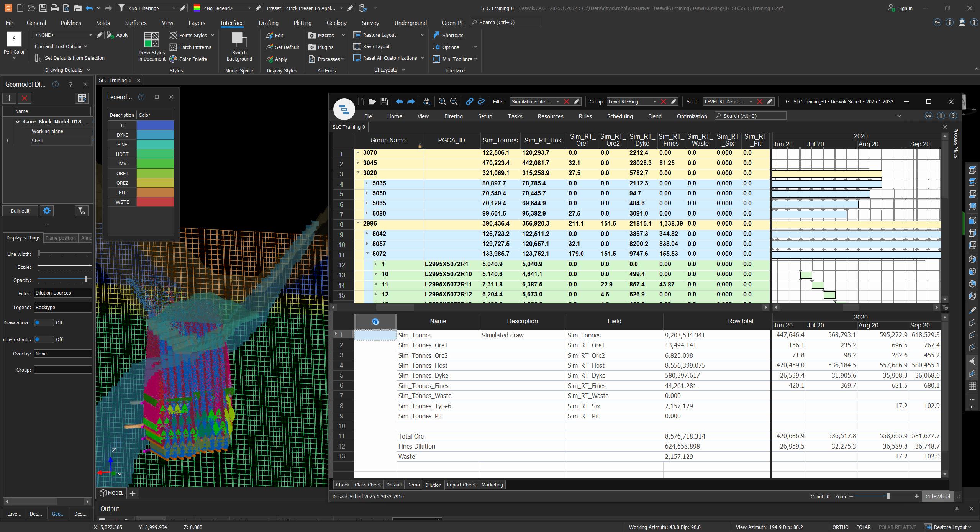
Task: Click Zoom In icon in Deswik.Sched toolbar
Action: click(442, 101)
